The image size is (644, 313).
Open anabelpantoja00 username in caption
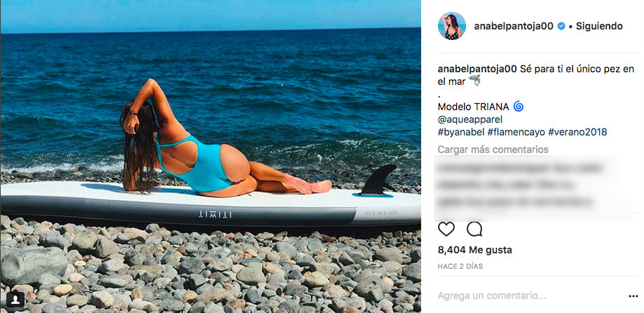coord(477,69)
